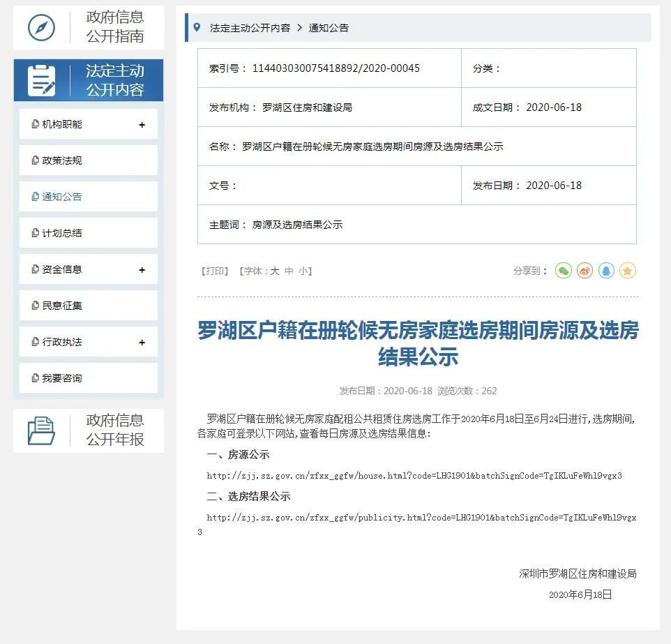This screenshot has width=671, height=644.
Task: Click the location pin icon in breadcrumb
Action: click(197, 27)
